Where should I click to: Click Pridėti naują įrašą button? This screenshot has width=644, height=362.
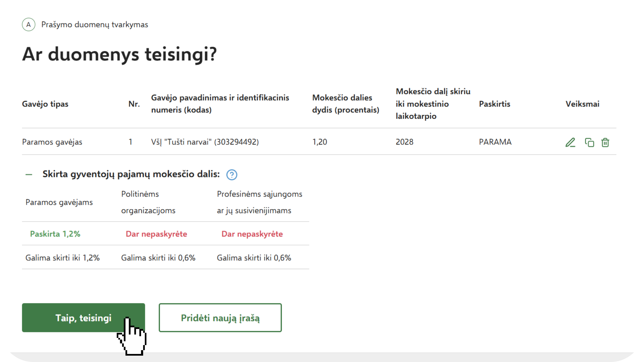coord(220,318)
